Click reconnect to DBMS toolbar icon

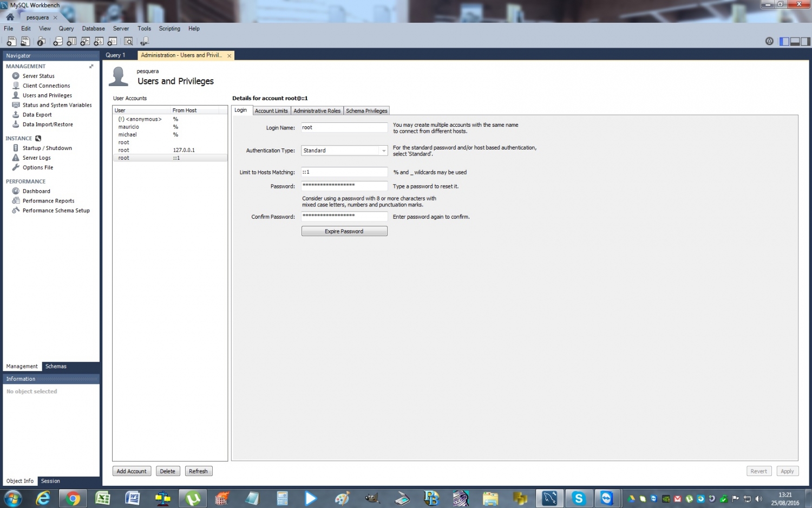pyautogui.click(x=145, y=41)
